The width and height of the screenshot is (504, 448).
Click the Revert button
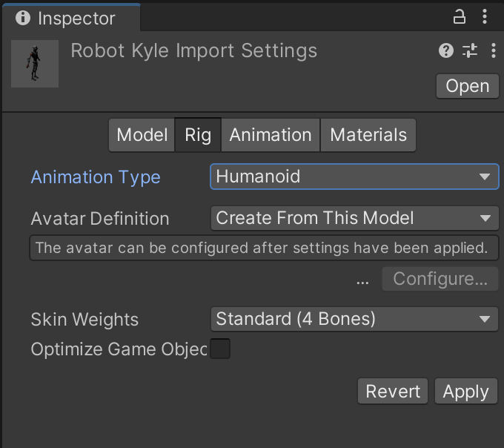pyautogui.click(x=393, y=392)
